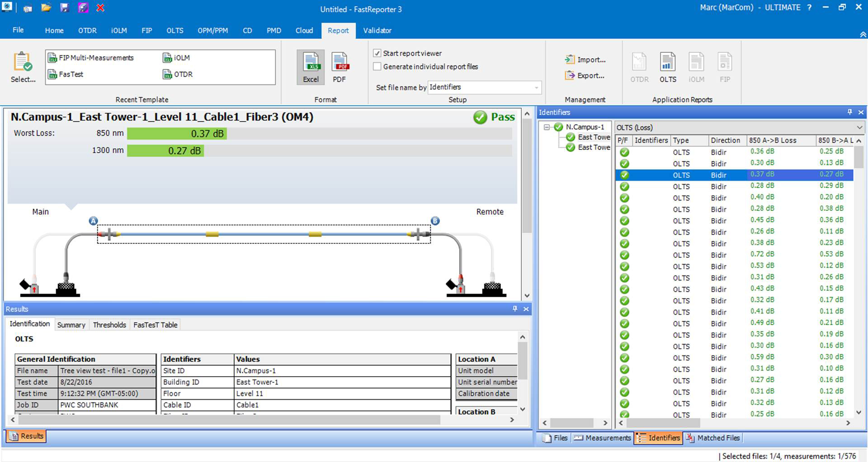Collapse the N.Campus-1 tree node

547,127
